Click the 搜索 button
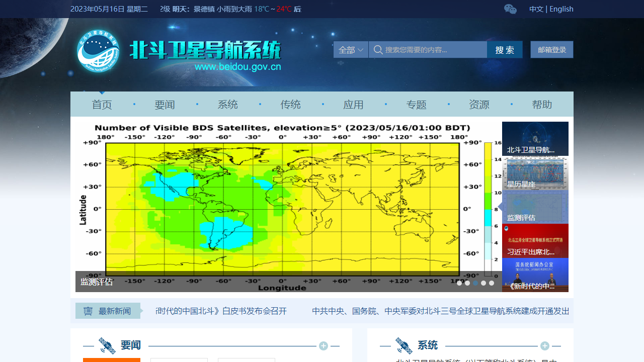 505,49
